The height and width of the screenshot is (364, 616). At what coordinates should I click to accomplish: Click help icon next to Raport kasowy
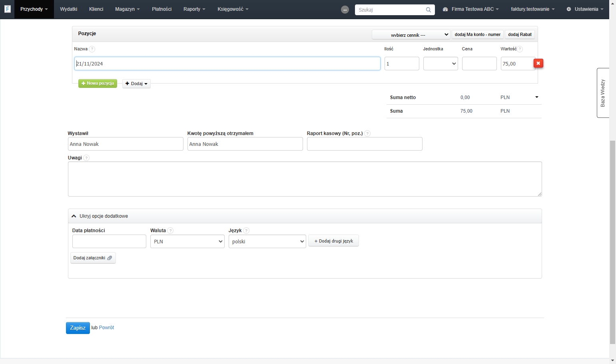pyautogui.click(x=367, y=133)
